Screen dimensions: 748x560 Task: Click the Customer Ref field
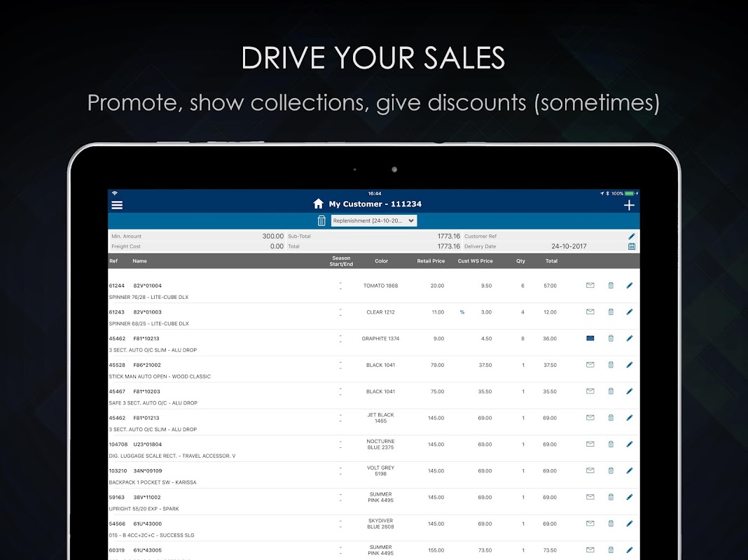point(551,236)
